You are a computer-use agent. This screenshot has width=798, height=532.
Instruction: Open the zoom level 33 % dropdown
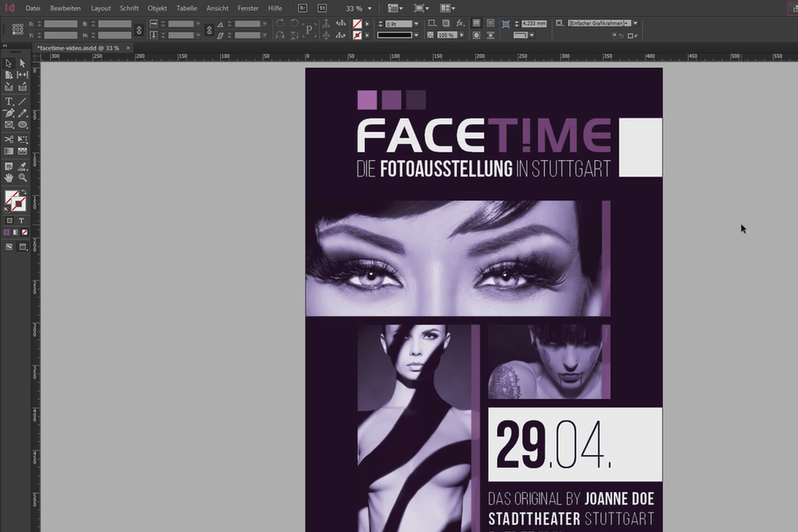click(370, 9)
